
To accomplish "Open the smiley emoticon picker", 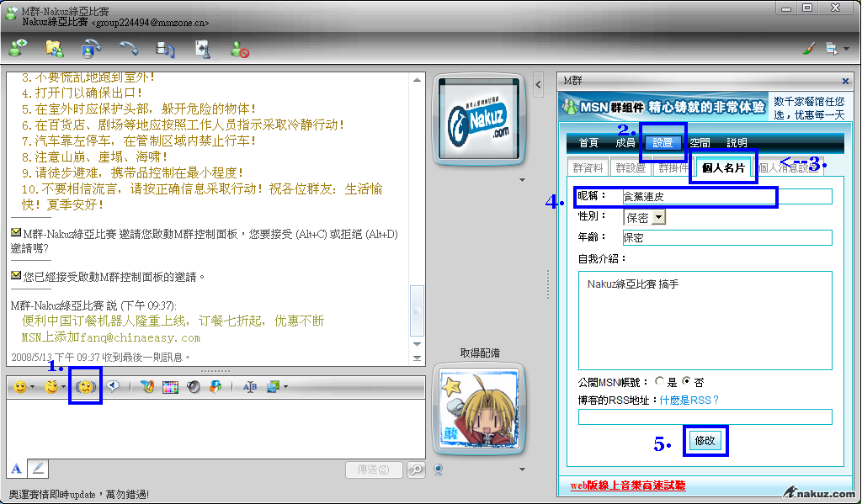I will point(20,387).
